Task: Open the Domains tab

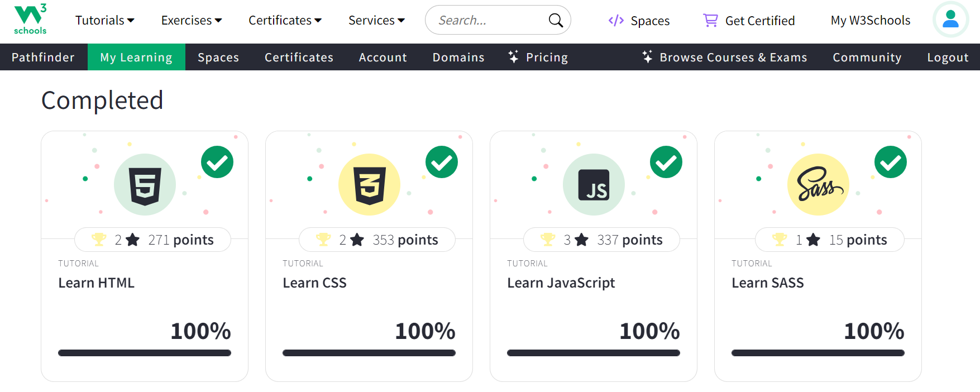Action: click(458, 57)
